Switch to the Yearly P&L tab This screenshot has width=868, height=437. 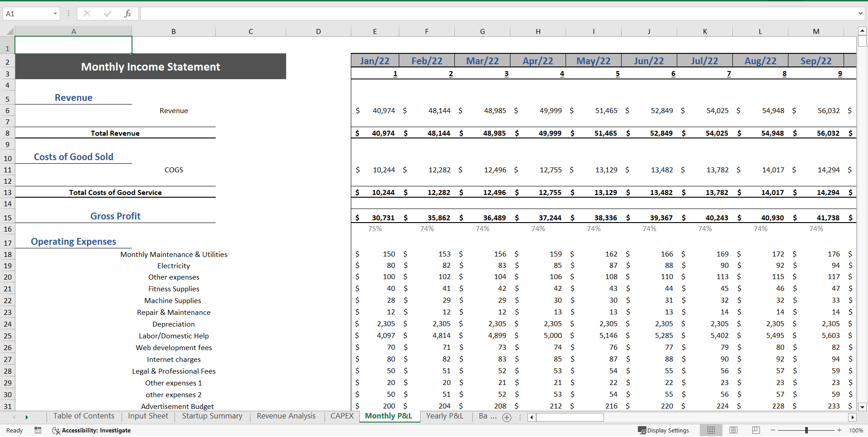(x=444, y=416)
